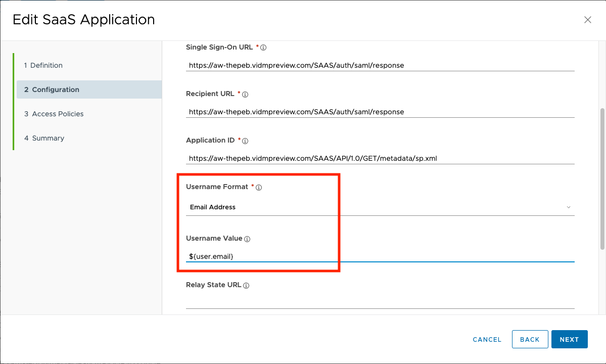The height and width of the screenshot is (364, 606).
Task: Cancel editing the SaaS application
Action: [487, 340]
